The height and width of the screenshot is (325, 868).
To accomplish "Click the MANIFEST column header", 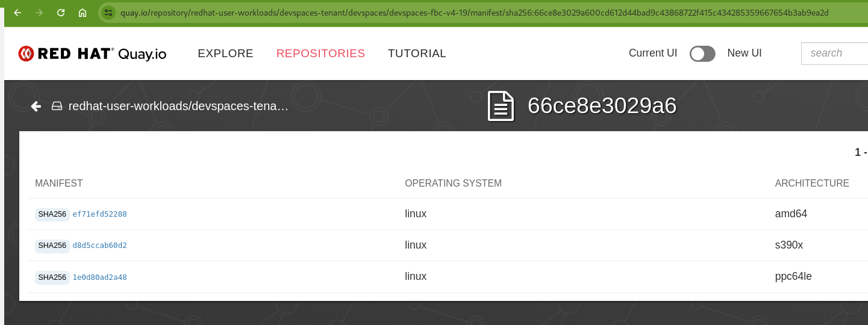I will pyautogui.click(x=59, y=183).
